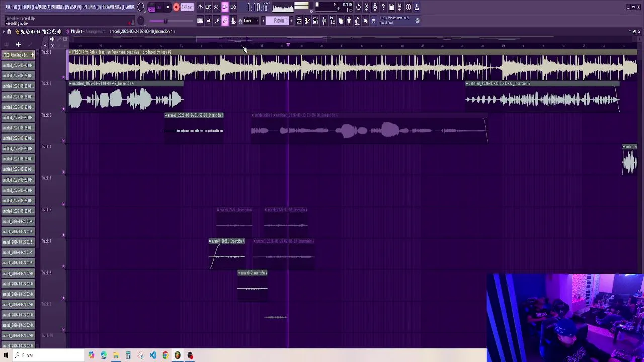Click the project info icon
The height and width of the screenshot is (362, 644).
click(x=408, y=7)
